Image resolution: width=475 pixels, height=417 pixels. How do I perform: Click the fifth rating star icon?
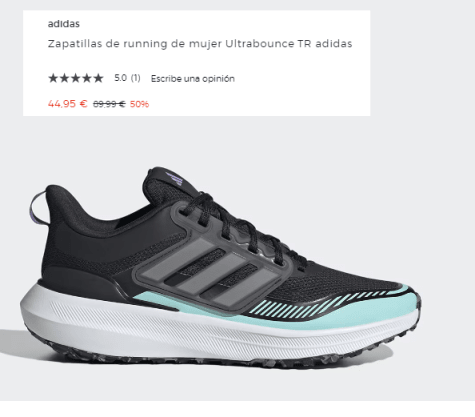(x=98, y=78)
